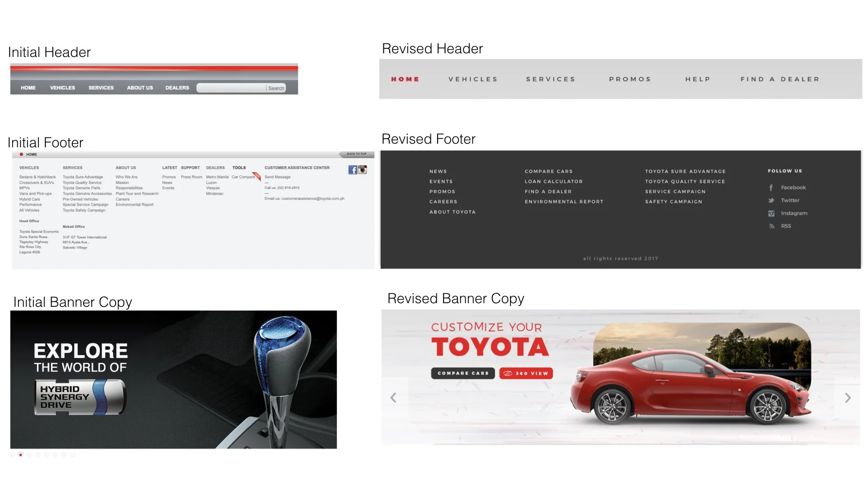Select the active red carousel dot below initial banner

(x=20, y=455)
